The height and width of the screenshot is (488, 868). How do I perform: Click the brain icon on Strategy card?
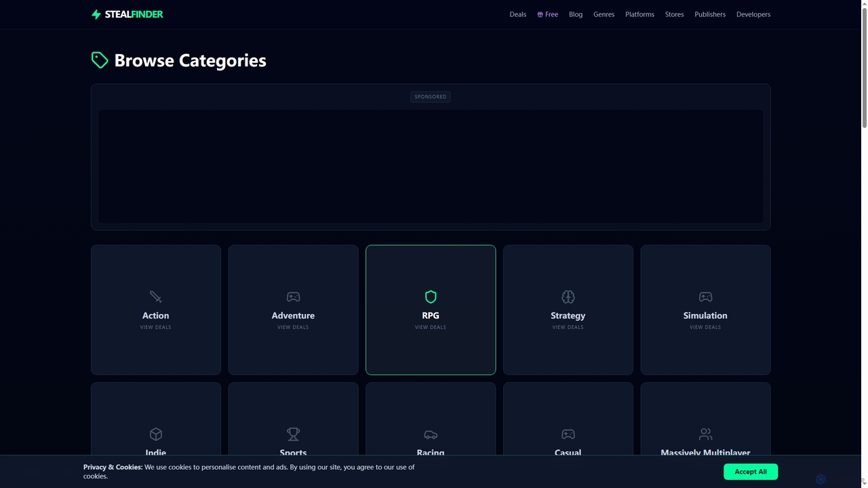point(568,297)
